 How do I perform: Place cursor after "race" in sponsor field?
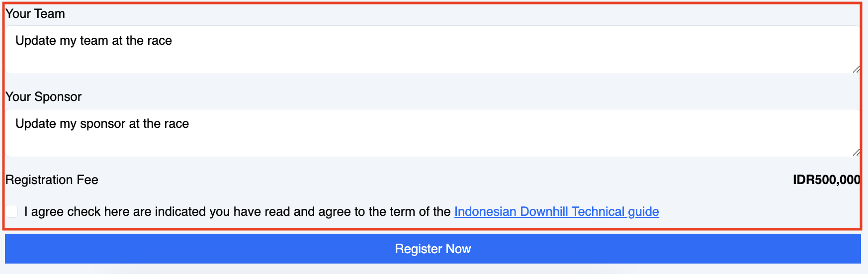189,124
